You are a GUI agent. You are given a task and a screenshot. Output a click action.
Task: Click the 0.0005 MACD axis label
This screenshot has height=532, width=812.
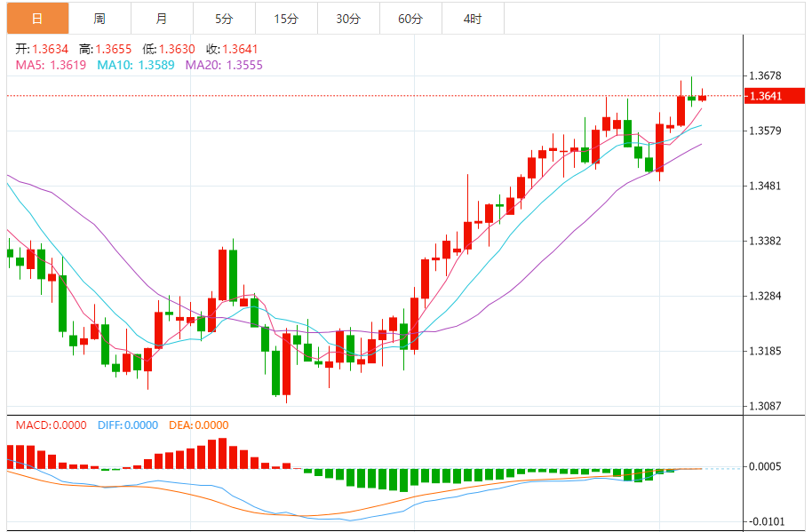(765, 467)
